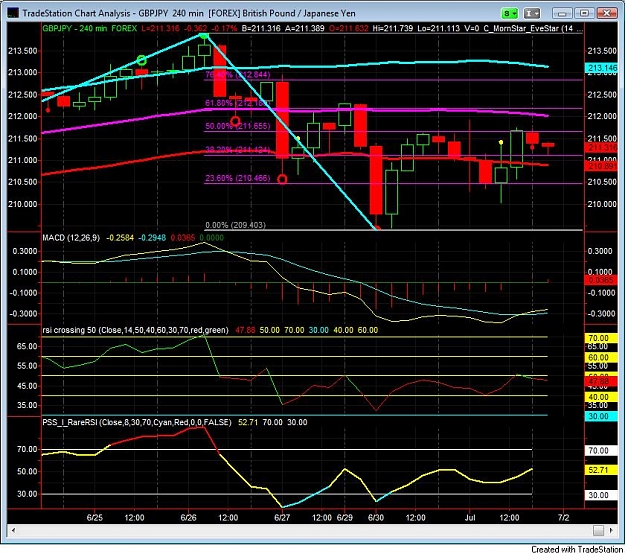
Task: Click the green circle marker at chart peak
Action: pyautogui.click(x=204, y=35)
